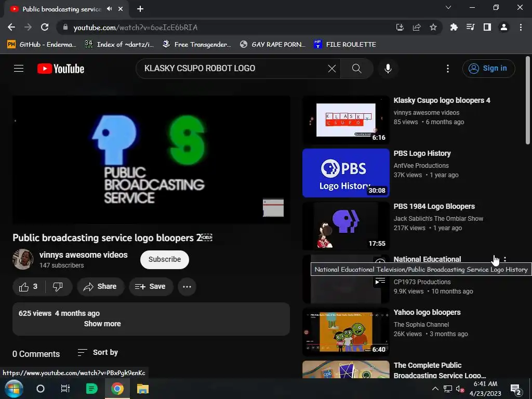Share this page from the address bar
This screenshot has width=532, height=399.
pyautogui.click(x=417, y=27)
